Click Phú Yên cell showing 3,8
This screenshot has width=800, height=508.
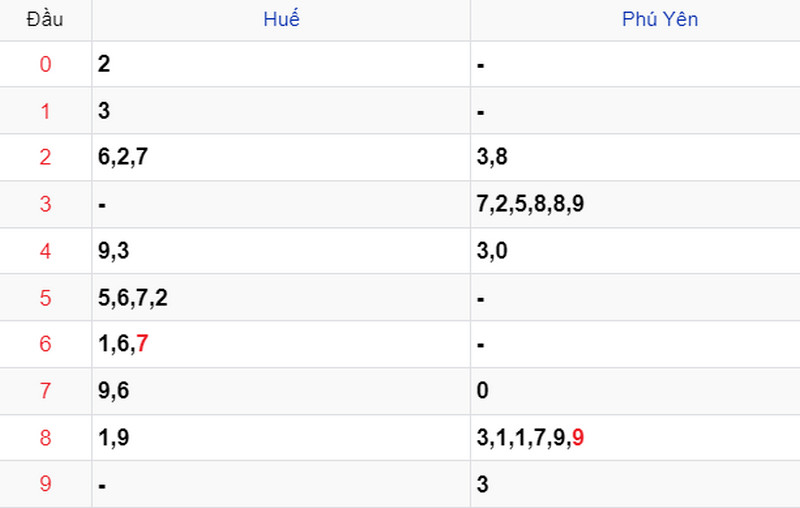(x=635, y=157)
